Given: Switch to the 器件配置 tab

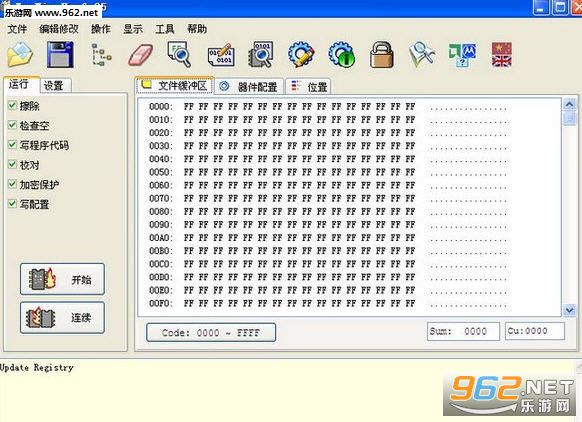Looking at the screenshot, I should tap(249, 87).
